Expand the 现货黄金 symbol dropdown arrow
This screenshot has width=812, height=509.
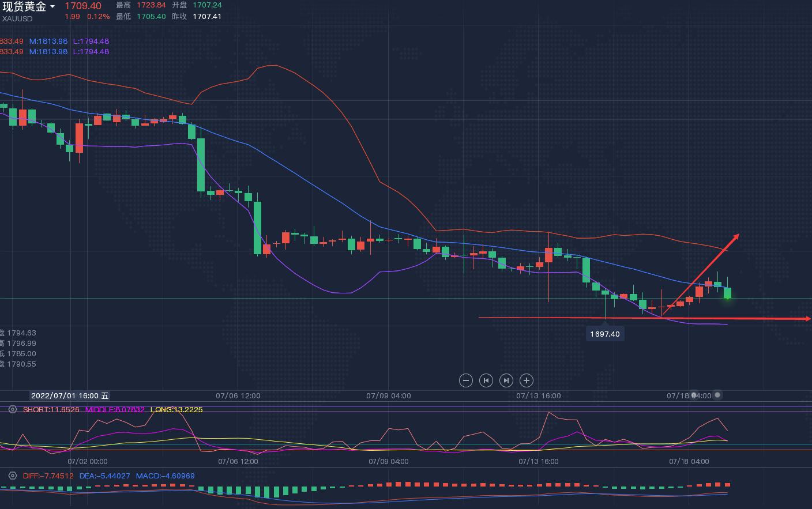tap(52, 7)
